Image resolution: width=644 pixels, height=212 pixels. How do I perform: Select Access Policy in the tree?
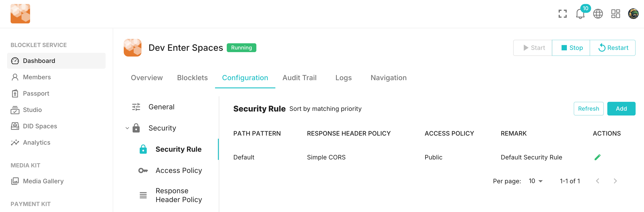pyautogui.click(x=179, y=170)
